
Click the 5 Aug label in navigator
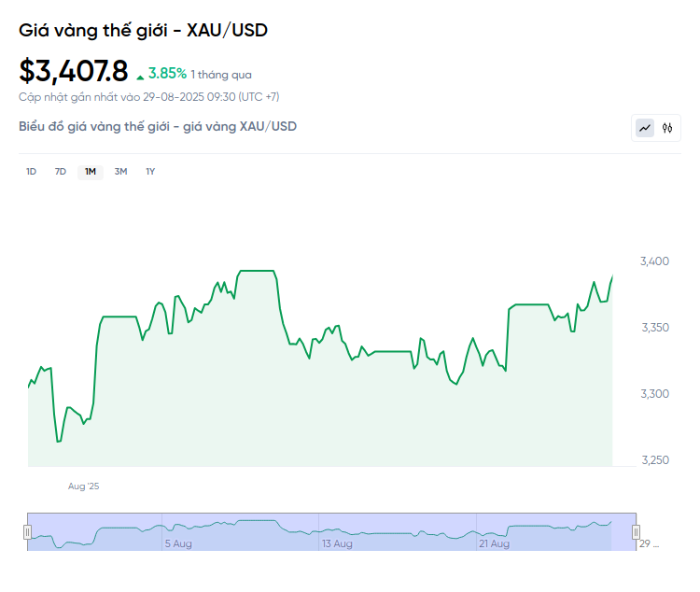click(178, 543)
